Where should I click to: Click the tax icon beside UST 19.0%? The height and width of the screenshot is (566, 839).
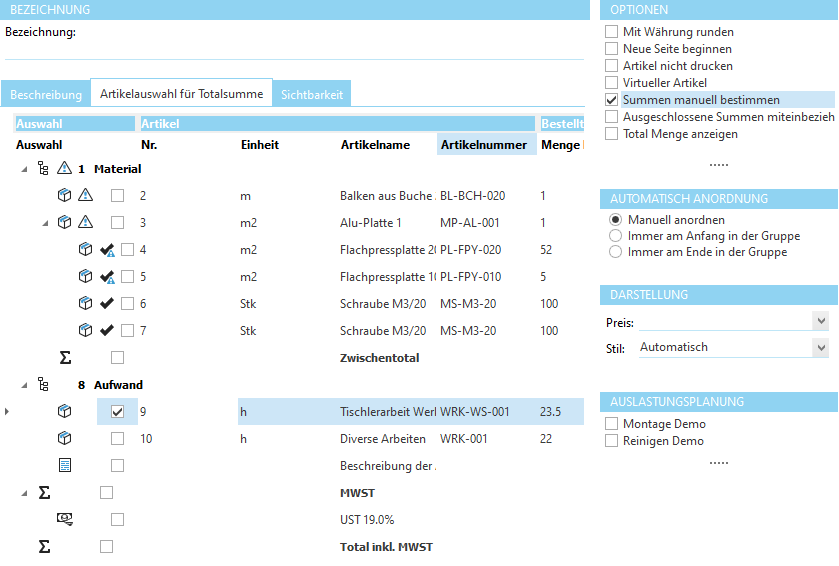click(65, 519)
